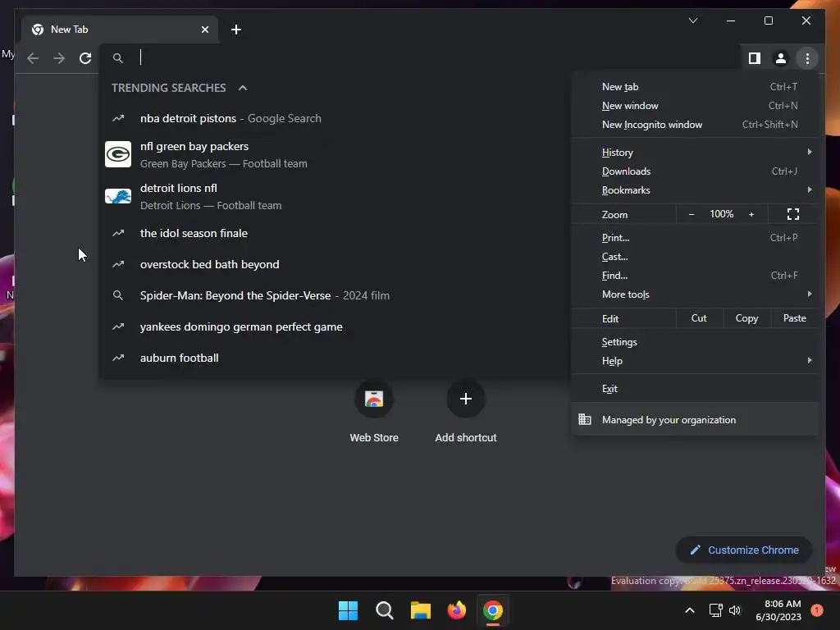Choose Print... from Chrome menu

point(695,237)
